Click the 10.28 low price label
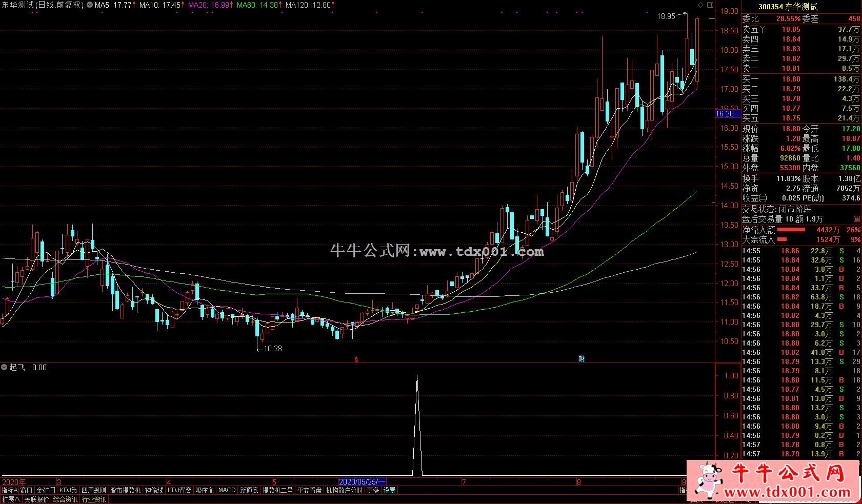The width and height of the screenshot is (862, 504). click(x=273, y=349)
